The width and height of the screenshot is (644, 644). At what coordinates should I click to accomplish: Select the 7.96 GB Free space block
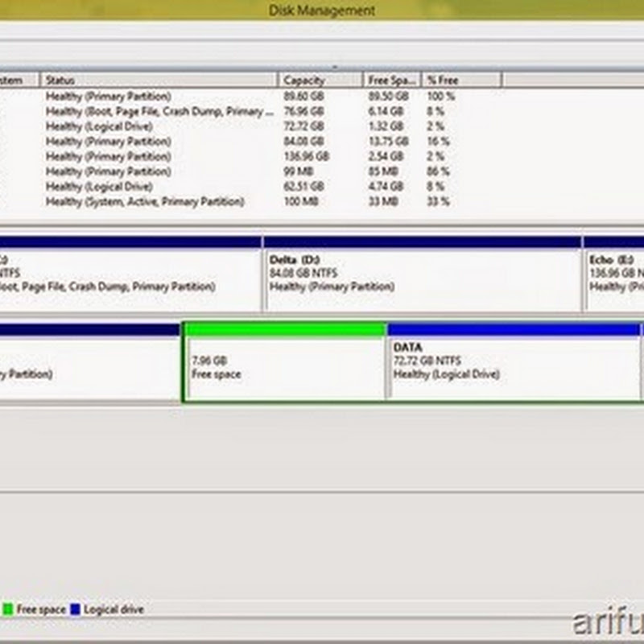click(x=286, y=361)
